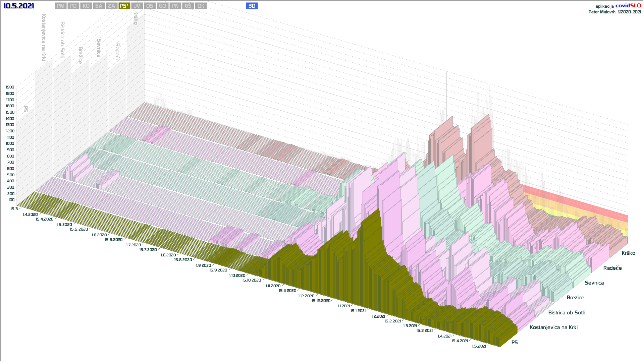Click the 1.1.2021 timeline date marker

(x=344, y=306)
